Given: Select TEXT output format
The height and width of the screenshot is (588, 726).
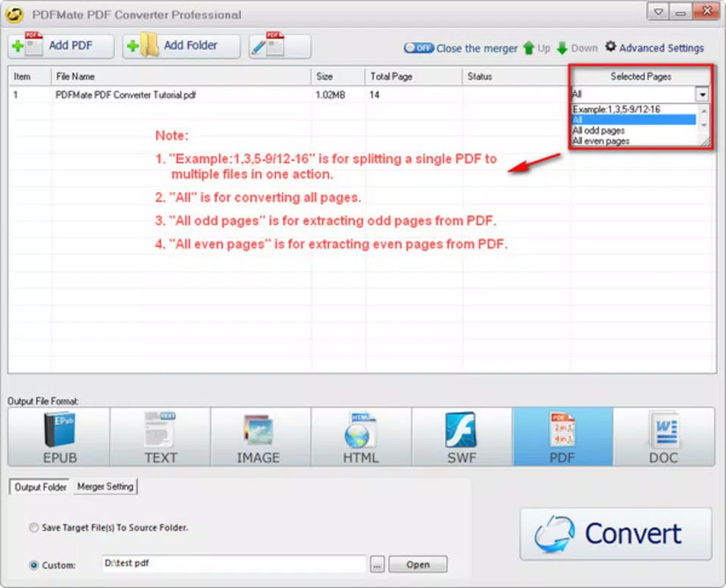Looking at the screenshot, I should 160,437.
